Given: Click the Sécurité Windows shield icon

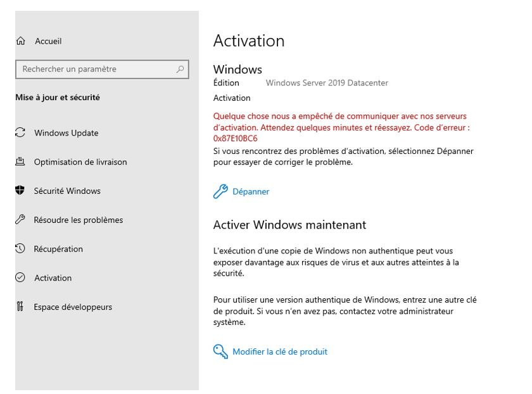Looking at the screenshot, I should click(x=20, y=191).
